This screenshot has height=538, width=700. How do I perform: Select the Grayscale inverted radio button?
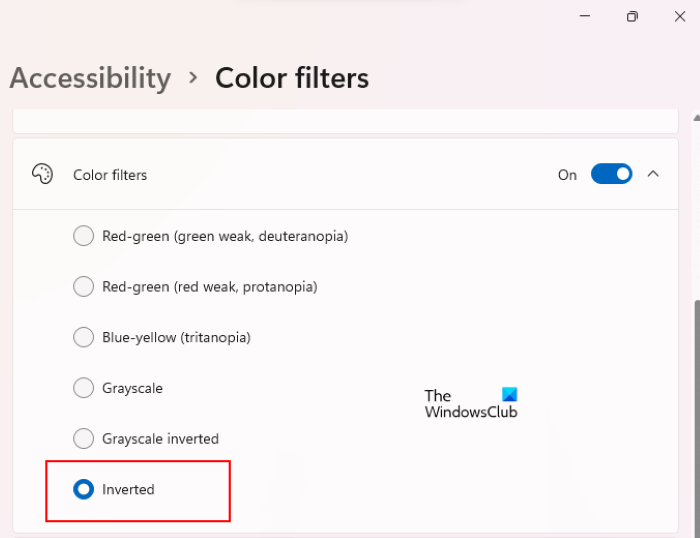pos(84,438)
